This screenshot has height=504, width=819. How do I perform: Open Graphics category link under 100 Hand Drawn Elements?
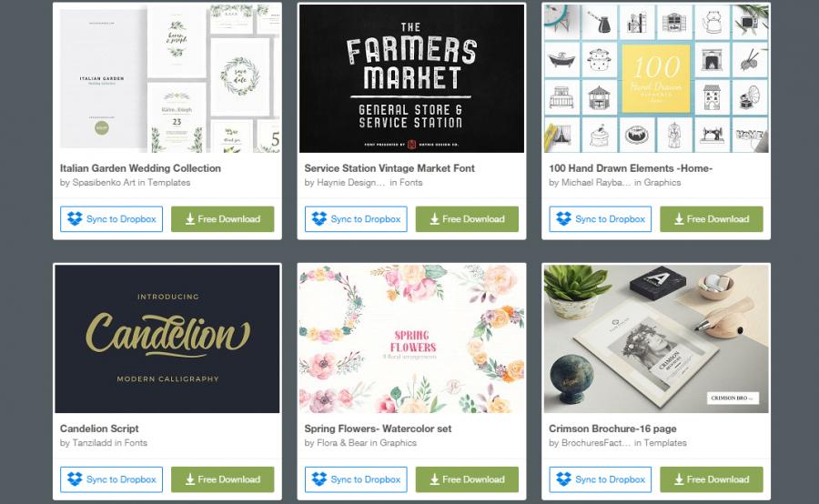662,182
